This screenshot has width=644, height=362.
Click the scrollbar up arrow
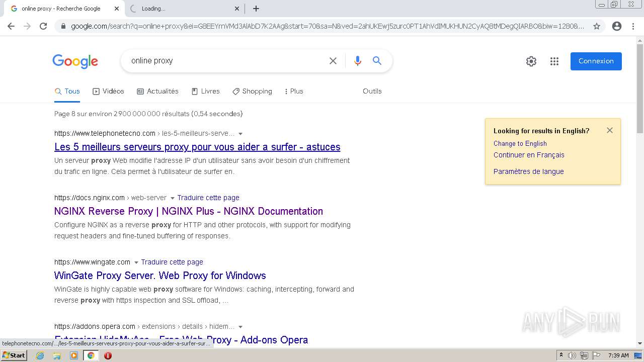[640, 40]
